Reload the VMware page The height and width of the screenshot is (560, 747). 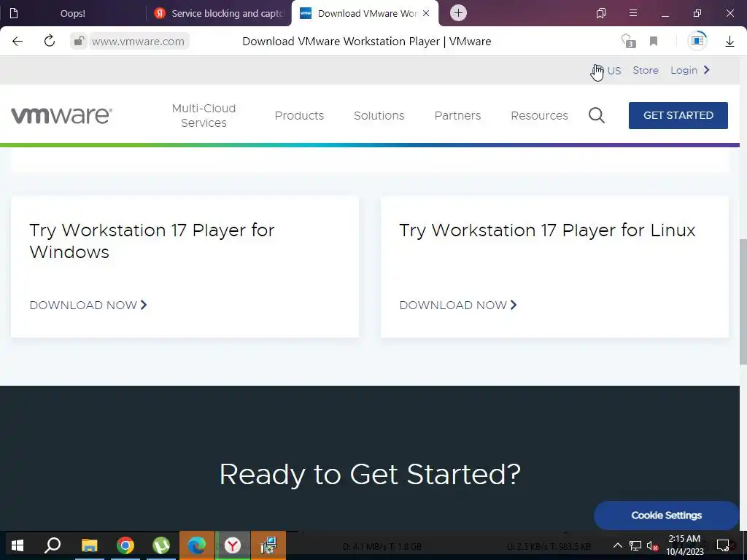point(50,42)
